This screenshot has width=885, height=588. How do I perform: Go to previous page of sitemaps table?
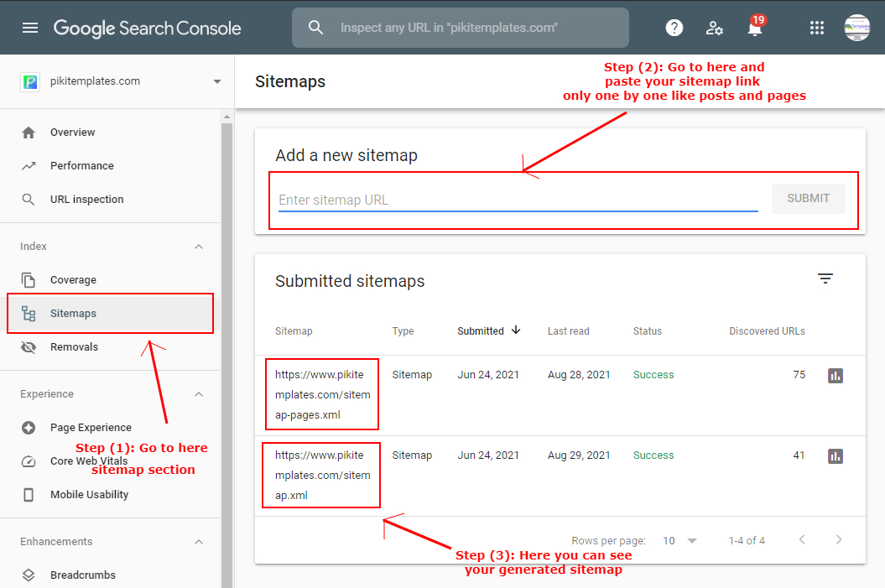(x=802, y=539)
